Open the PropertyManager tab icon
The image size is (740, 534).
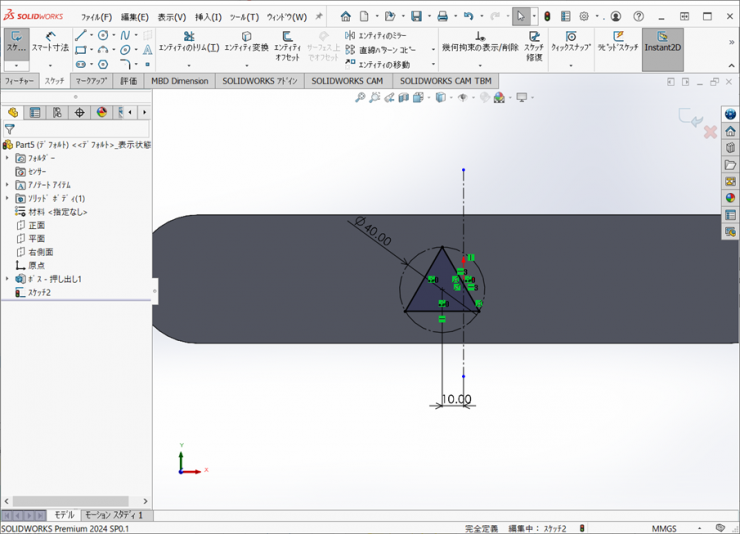pyautogui.click(x=35, y=113)
